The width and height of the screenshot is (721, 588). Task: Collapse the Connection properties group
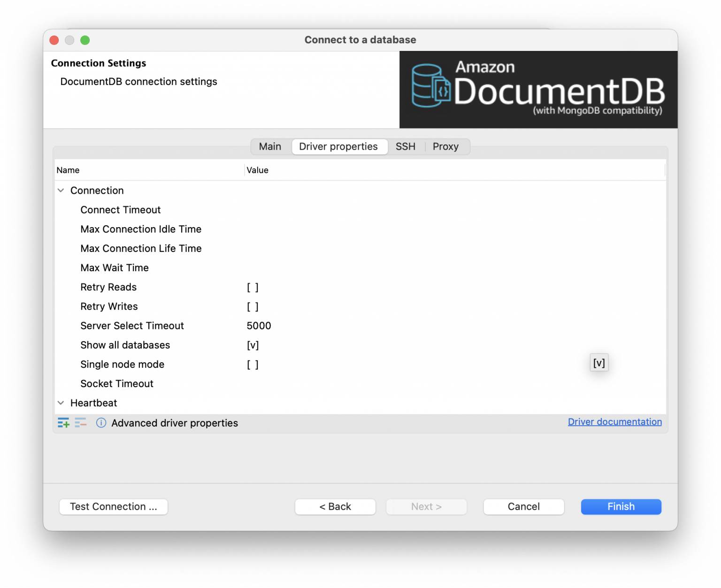[x=61, y=190]
